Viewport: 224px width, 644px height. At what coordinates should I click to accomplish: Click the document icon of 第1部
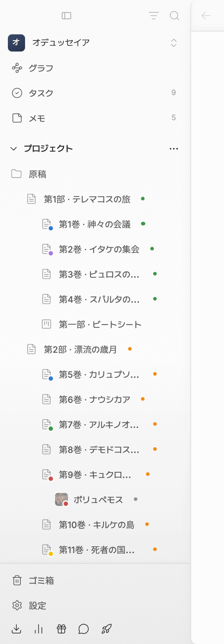[x=31, y=199]
